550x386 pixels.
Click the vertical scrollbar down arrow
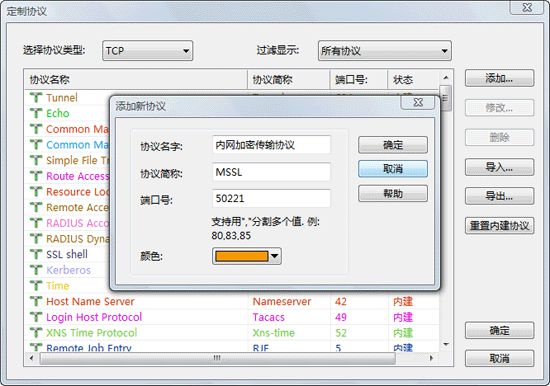click(446, 345)
